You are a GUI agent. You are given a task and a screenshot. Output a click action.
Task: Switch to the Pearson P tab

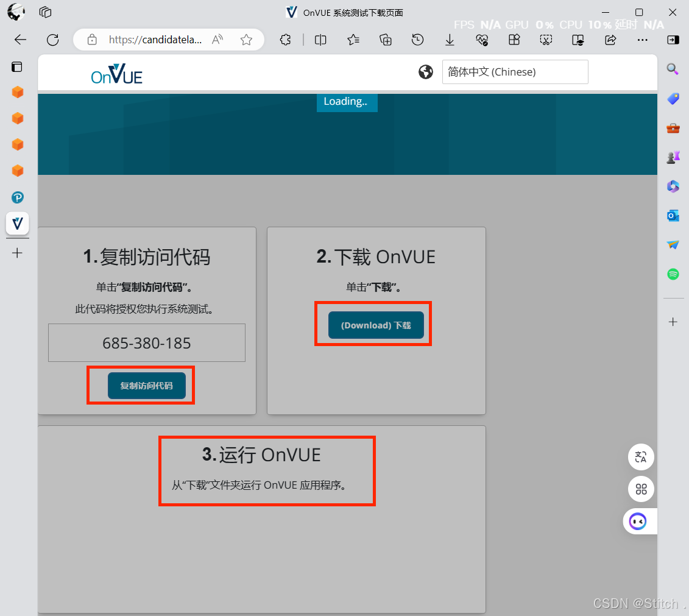[x=17, y=197]
